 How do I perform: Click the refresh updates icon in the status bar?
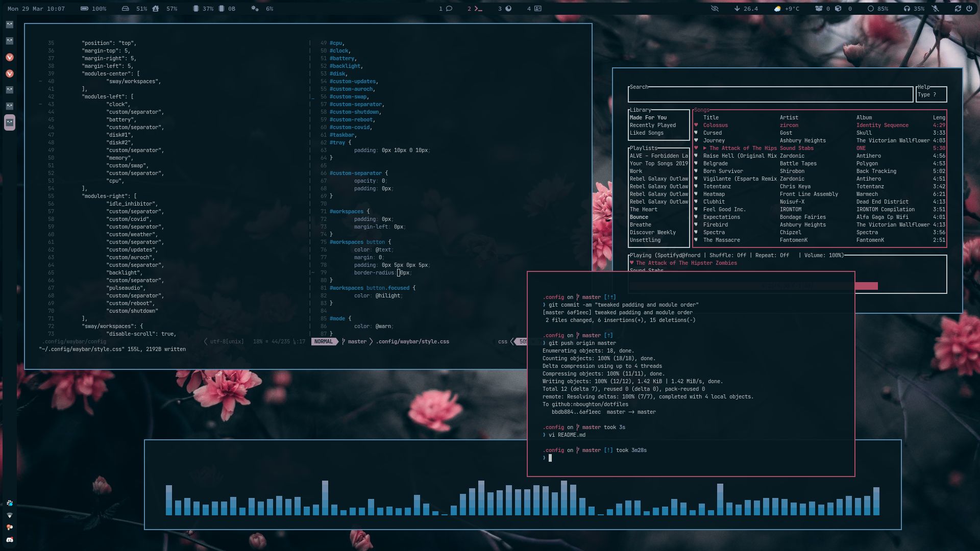point(958,8)
